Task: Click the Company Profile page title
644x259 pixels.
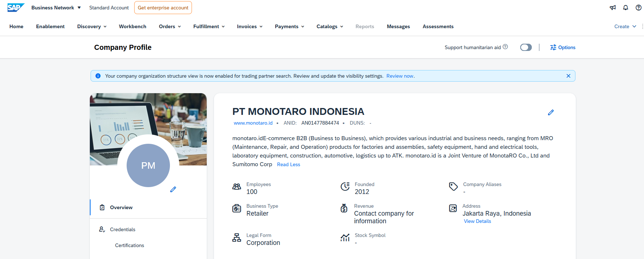Action: [123, 47]
